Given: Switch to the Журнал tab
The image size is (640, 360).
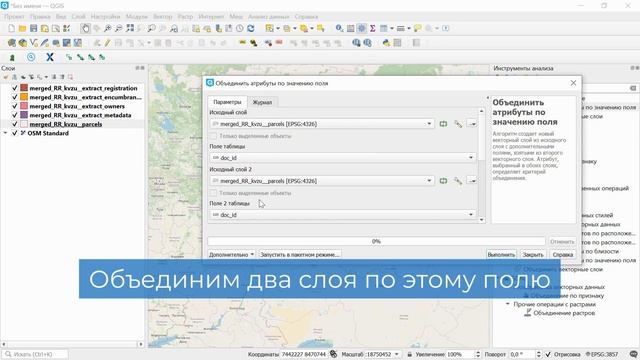Looking at the screenshot, I should pos(262,102).
